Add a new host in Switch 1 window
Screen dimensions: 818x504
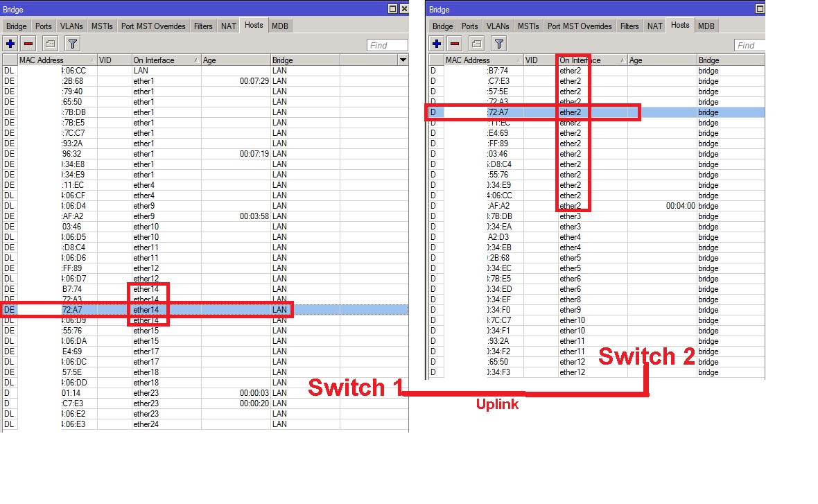pos(10,44)
